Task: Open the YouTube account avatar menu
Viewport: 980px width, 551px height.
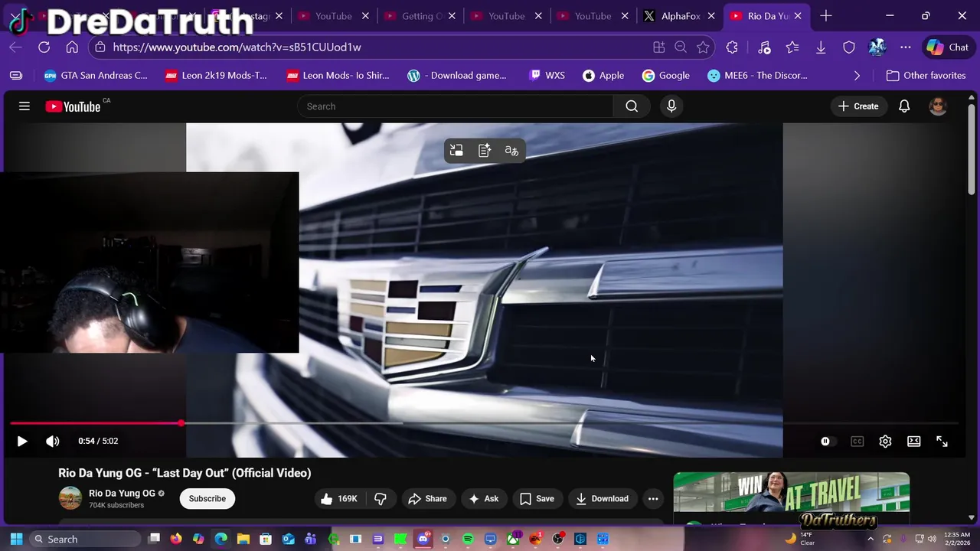Action: click(938, 106)
